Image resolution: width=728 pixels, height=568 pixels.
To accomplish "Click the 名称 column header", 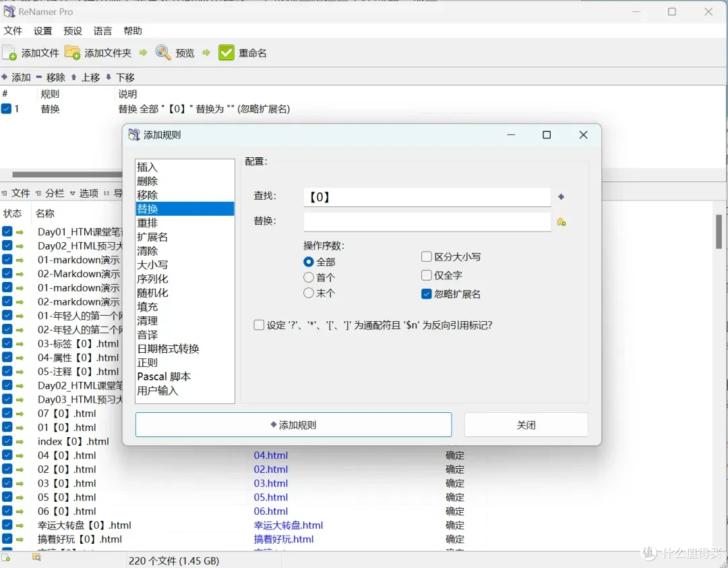I will (45, 213).
